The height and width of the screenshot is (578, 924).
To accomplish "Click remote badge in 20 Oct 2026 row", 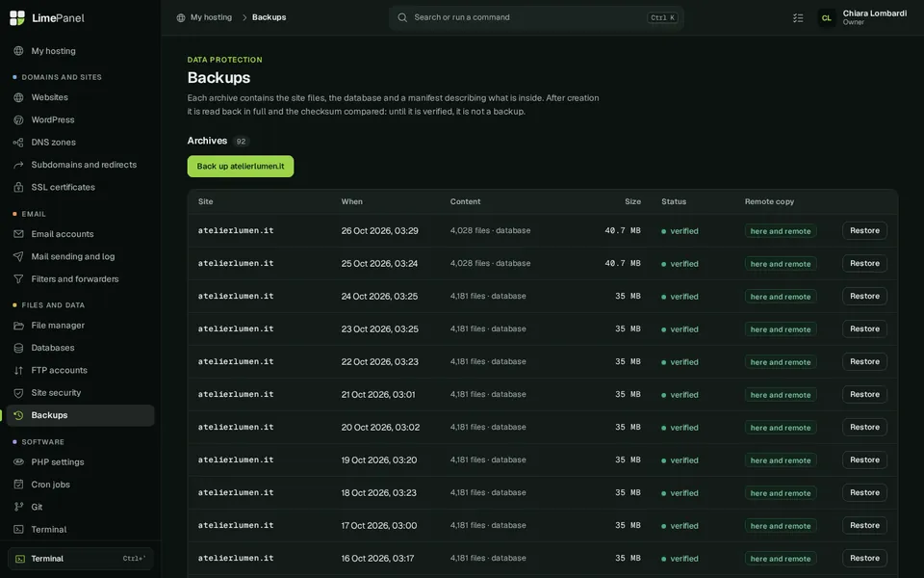I will 781,428.
